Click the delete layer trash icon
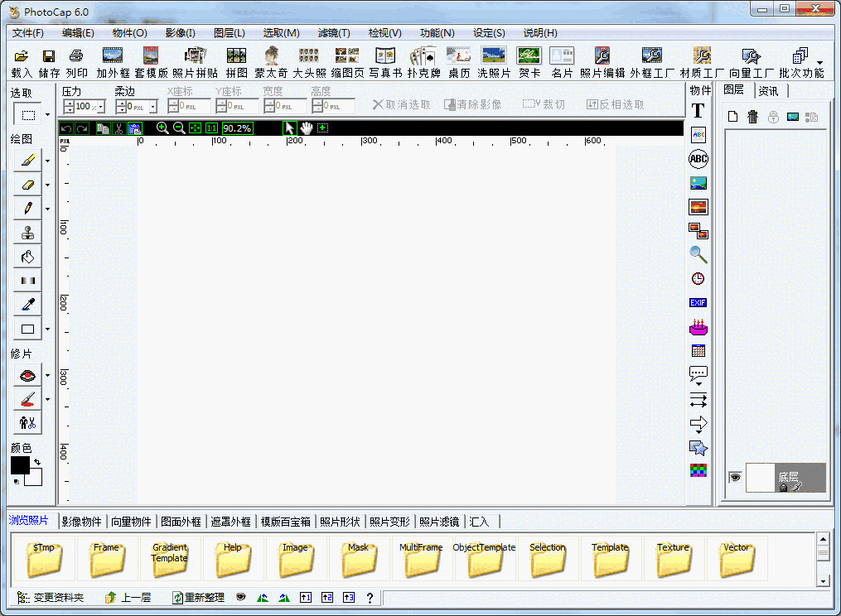Viewport: 841px width, 616px height. [x=752, y=117]
